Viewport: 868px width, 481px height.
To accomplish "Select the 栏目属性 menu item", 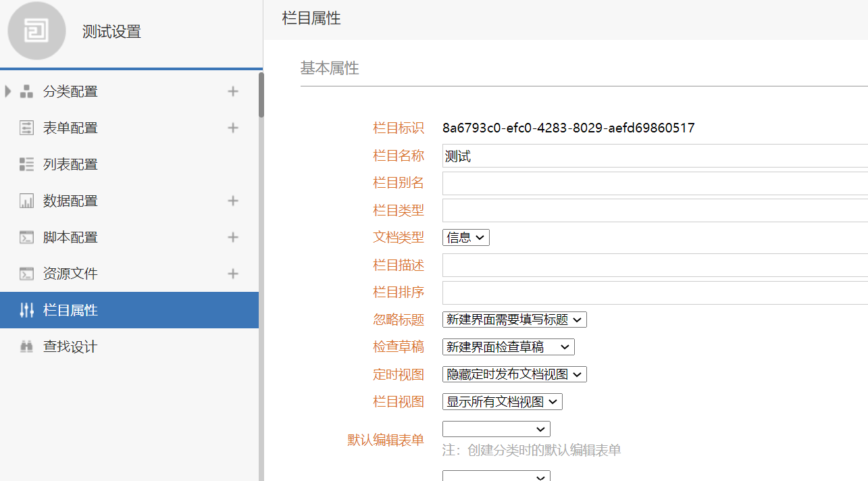I will (x=128, y=310).
